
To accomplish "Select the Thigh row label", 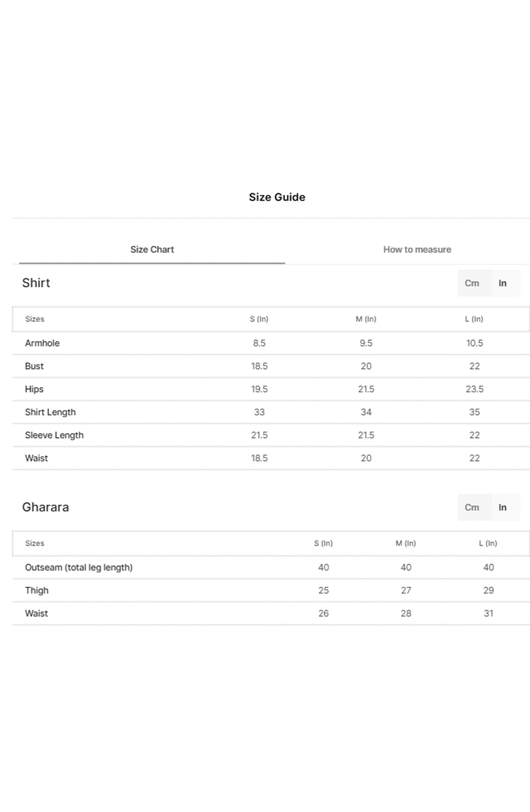I will (x=37, y=590).
